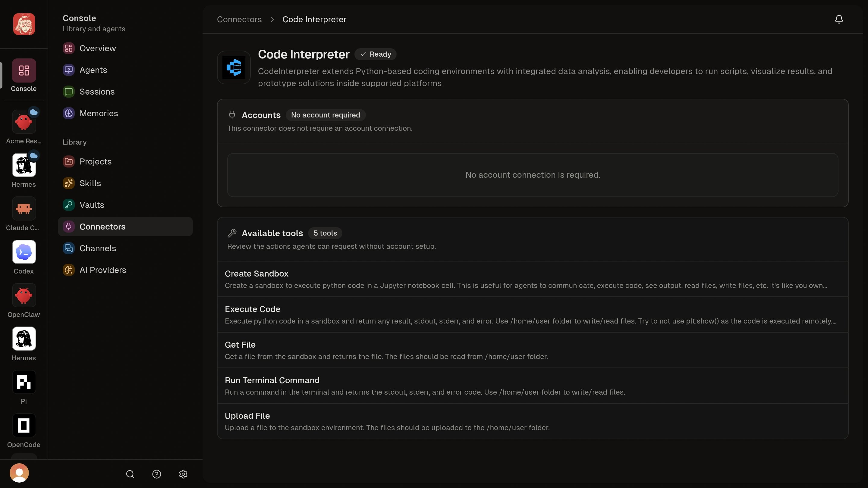868x488 pixels.
Task: Open the Upload File tool row
Action: coord(533,421)
